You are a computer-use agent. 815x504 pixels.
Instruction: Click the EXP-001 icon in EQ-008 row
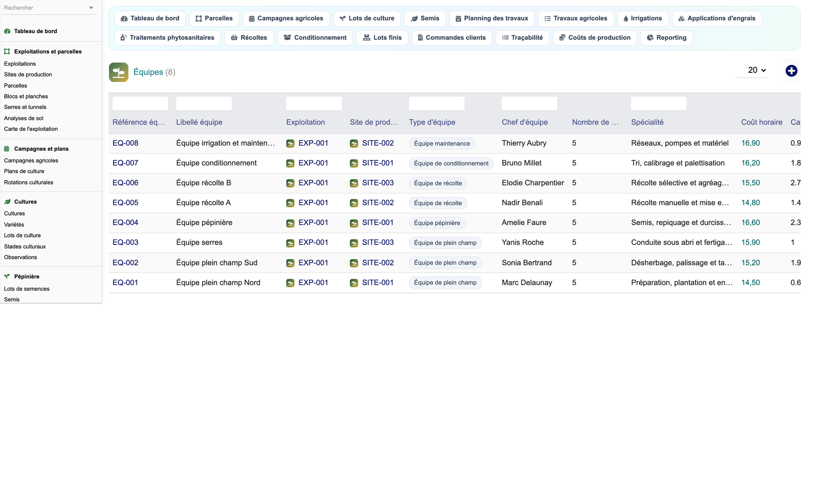pos(290,144)
